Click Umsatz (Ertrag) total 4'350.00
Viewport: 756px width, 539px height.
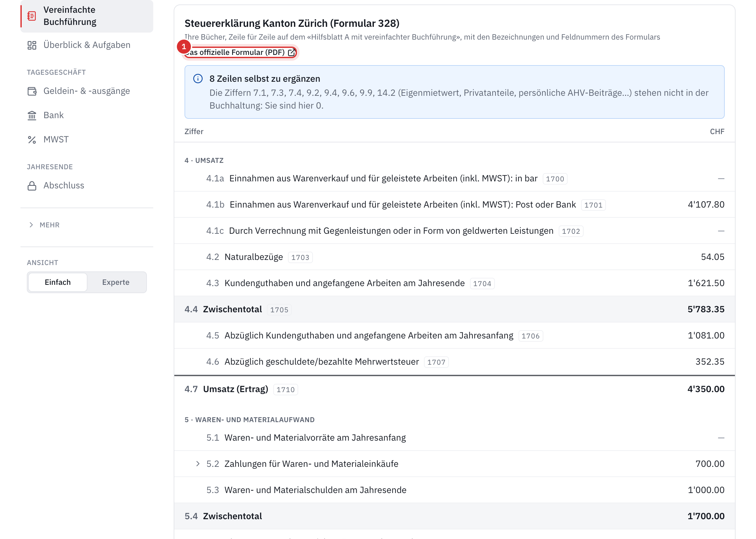point(706,389)
